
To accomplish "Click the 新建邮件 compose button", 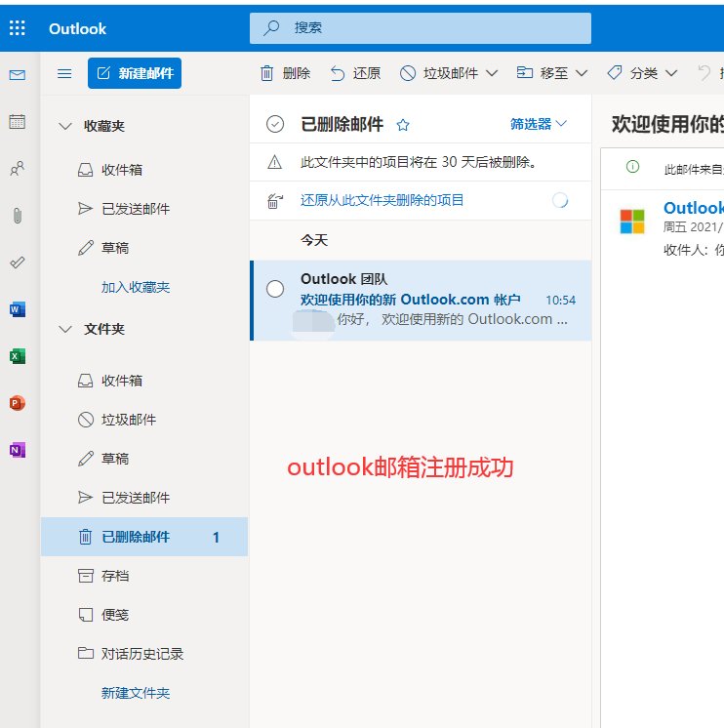I will coord(135,73).
